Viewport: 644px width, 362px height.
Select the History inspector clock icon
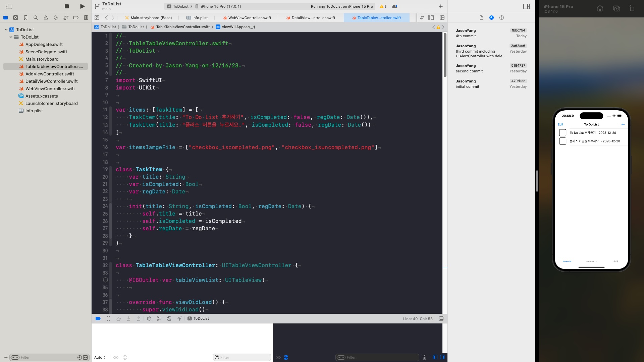coord(491,18)
